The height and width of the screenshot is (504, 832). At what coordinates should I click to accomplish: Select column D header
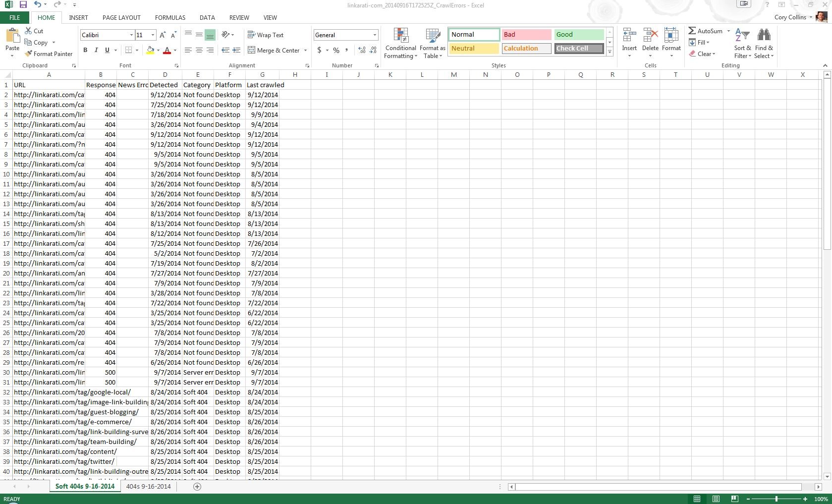[x=165, y=75]
